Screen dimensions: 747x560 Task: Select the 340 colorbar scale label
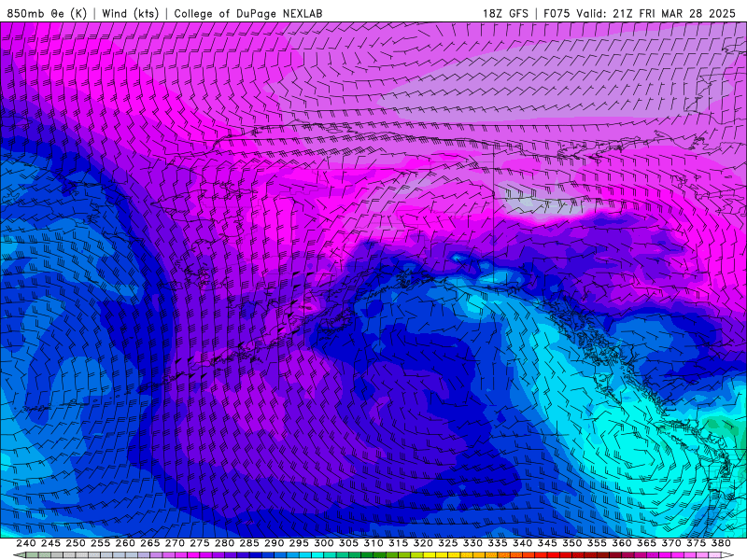(522, 543)
